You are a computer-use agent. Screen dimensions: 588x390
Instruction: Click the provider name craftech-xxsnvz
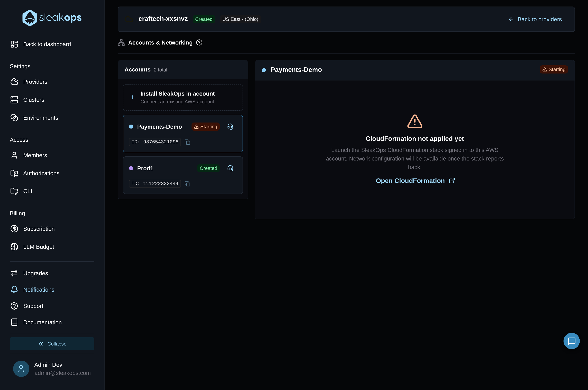163,19
